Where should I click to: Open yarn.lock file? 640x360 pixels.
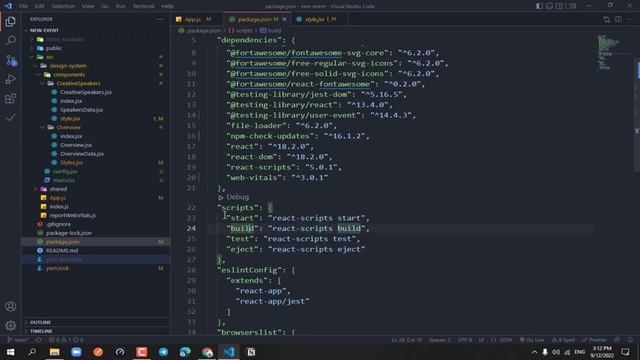57,268
